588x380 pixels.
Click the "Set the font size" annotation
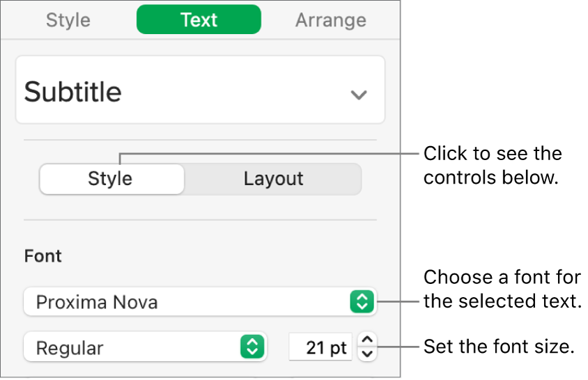pyautogui.click(x=498, y=346)
